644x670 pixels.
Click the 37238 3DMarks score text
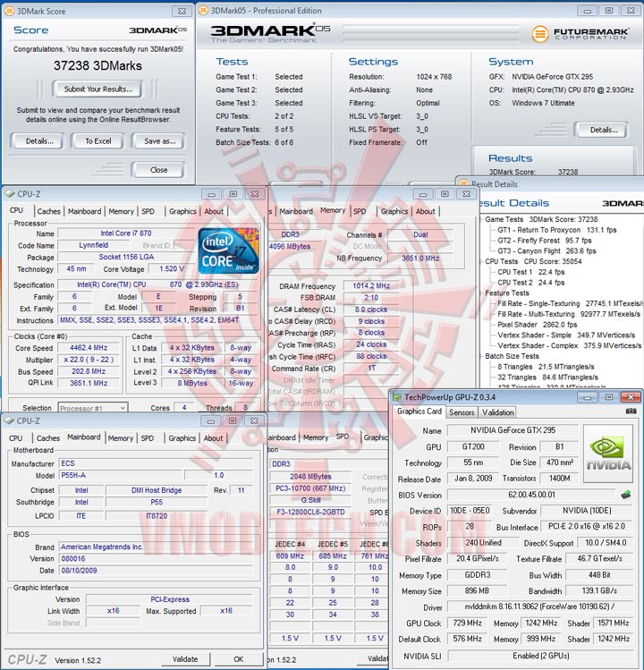[x=97, y=65]
